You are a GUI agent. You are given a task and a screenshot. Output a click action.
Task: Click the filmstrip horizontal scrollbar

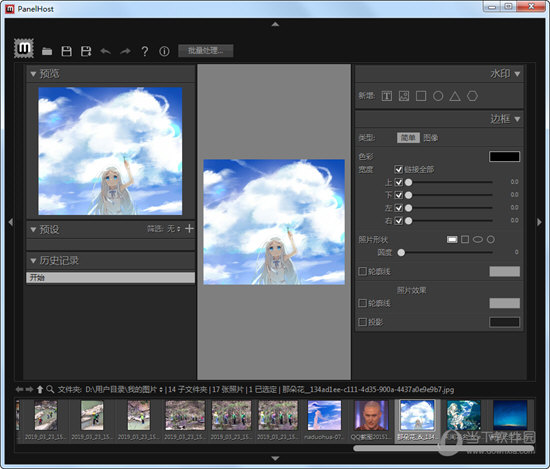443,448
